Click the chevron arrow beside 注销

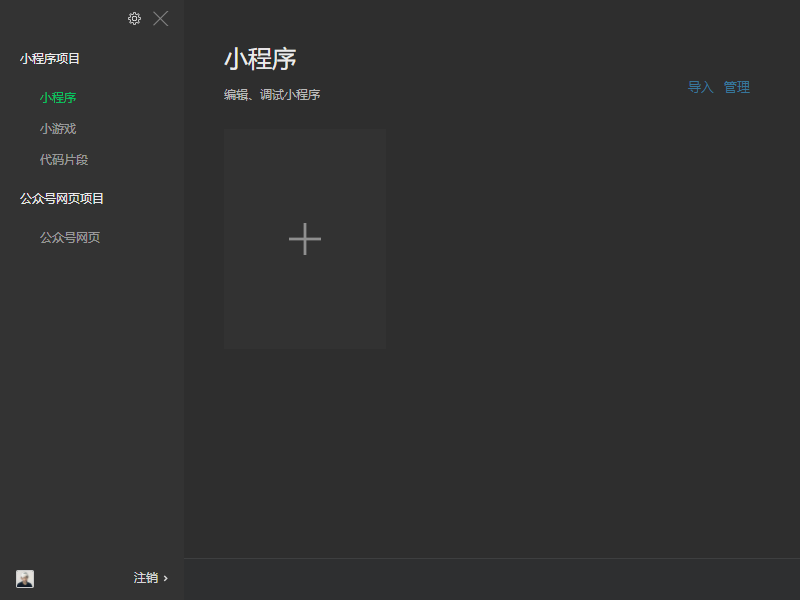click(x=165, y=578)
